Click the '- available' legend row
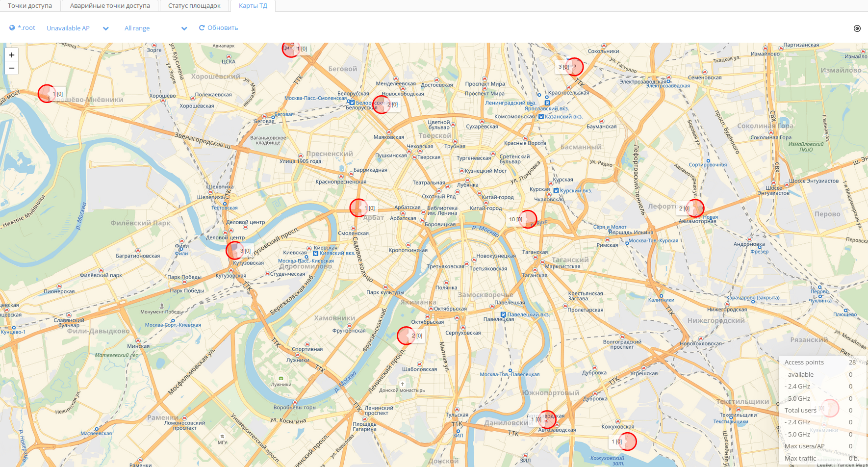The width and height of the screenshot is (868, 467). tap(820, 375)
